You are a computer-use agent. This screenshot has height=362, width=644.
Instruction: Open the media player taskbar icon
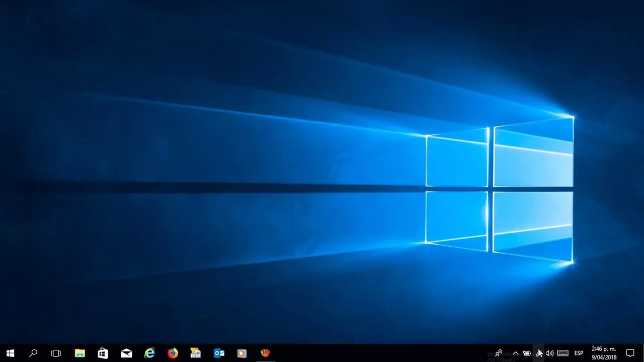coord(242,353)
